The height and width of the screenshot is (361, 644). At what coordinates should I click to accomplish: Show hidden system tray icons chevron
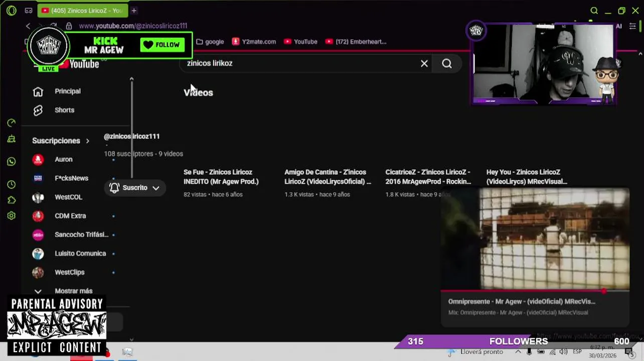coord(518,352)
